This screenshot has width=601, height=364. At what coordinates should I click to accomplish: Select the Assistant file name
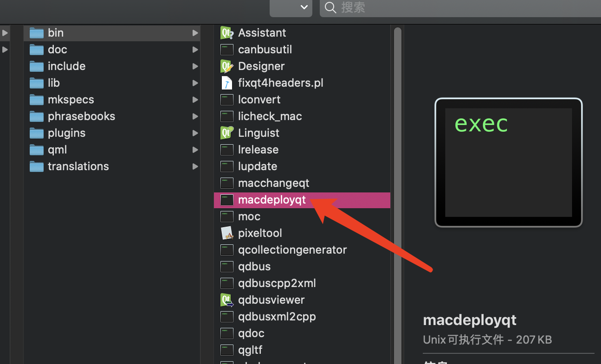tap(262, 33)
